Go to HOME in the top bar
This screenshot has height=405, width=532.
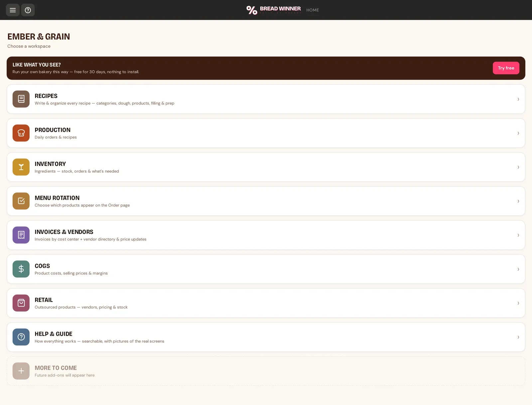click(313, 10)
